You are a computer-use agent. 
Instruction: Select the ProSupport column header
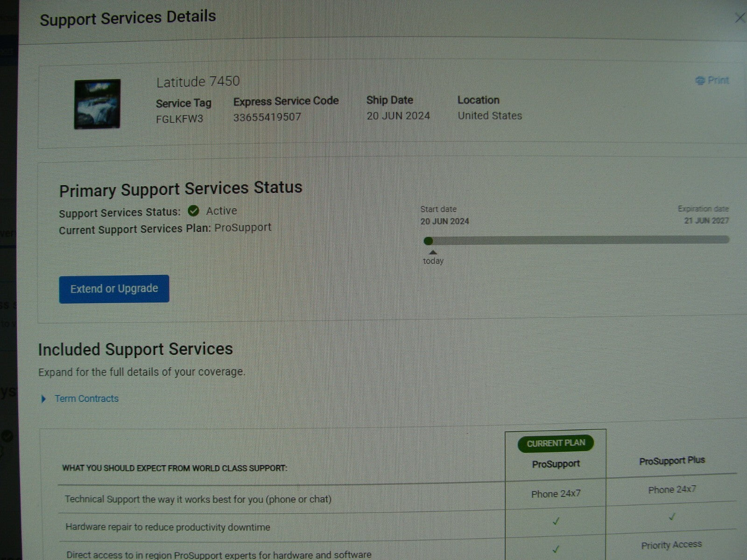click(556, 464)
